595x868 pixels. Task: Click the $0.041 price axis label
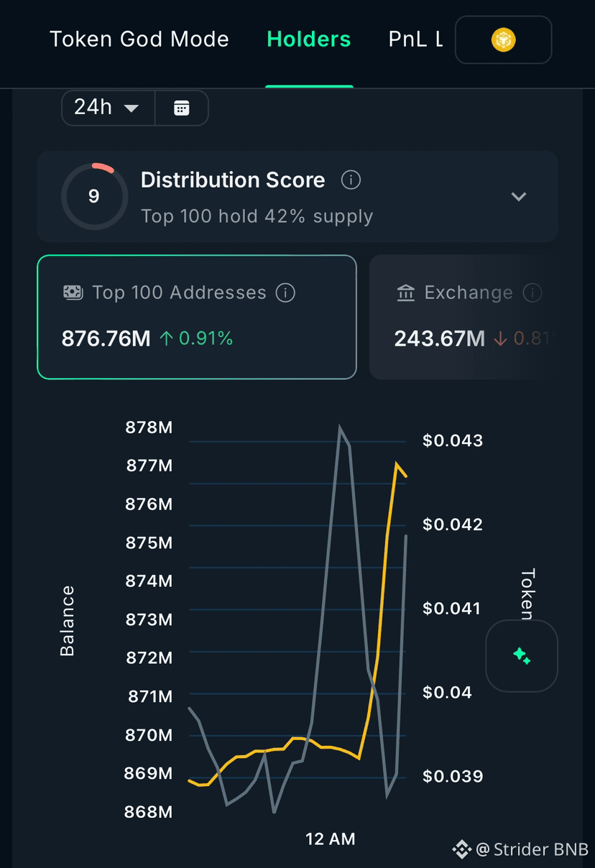[453, 609]
